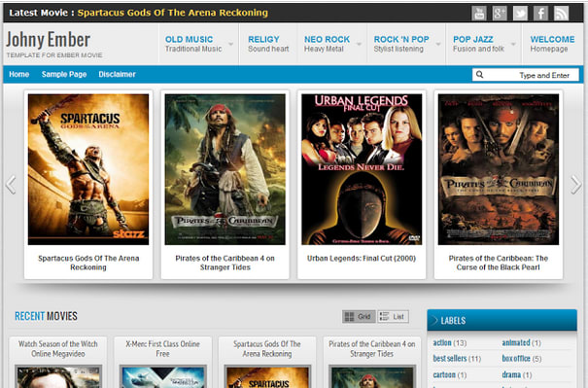This screenshot has width=588, height=388.
Task: Open the Facebook social icon
Action: [540, 14]
